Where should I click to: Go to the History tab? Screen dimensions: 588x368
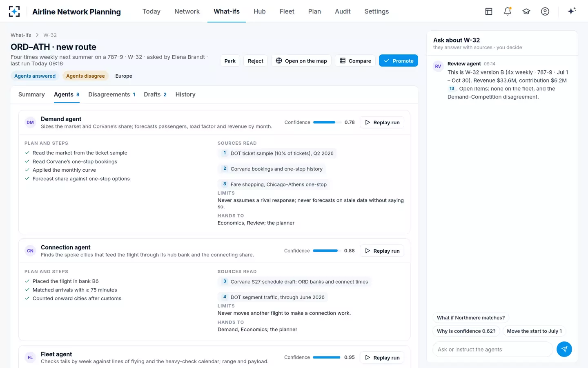coord(185,94)
